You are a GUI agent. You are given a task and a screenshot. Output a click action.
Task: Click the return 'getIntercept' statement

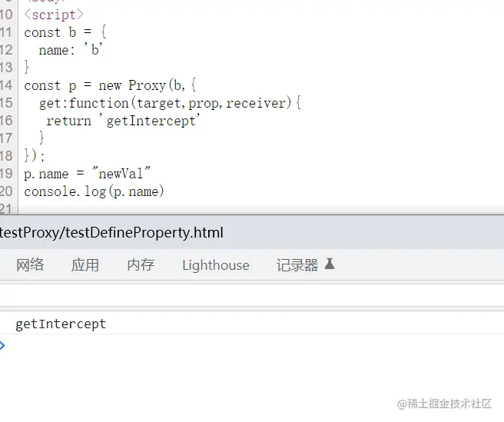click(123, 121)
